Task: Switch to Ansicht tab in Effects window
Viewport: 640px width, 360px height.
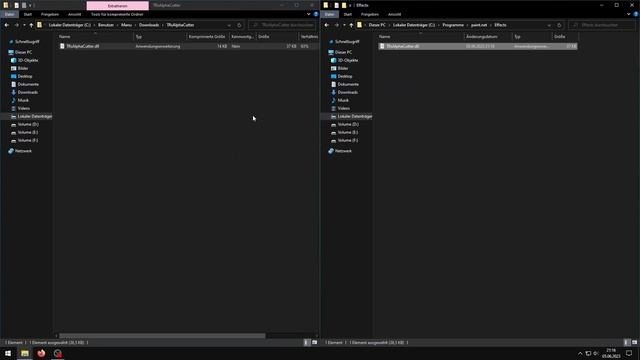Action: 394,14
